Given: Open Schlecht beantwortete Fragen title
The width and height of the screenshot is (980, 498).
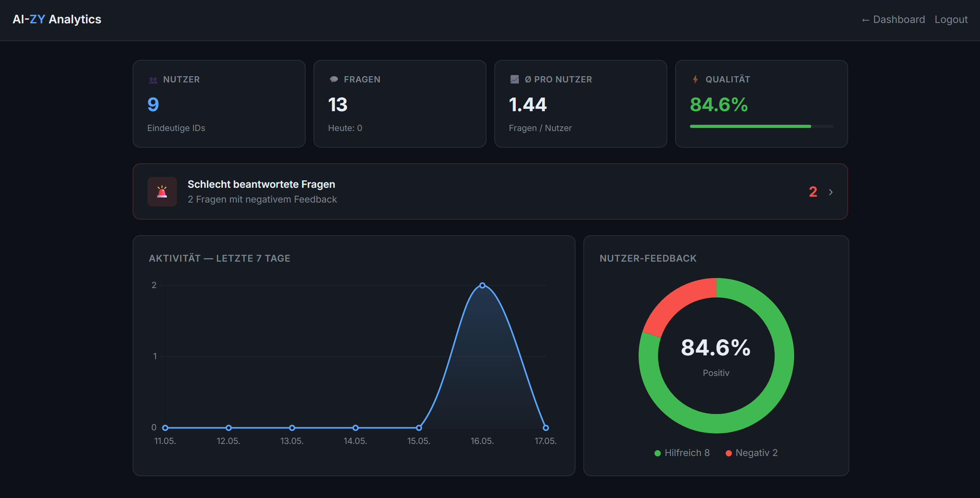Looking at the screenshot, I should [261, 184].
